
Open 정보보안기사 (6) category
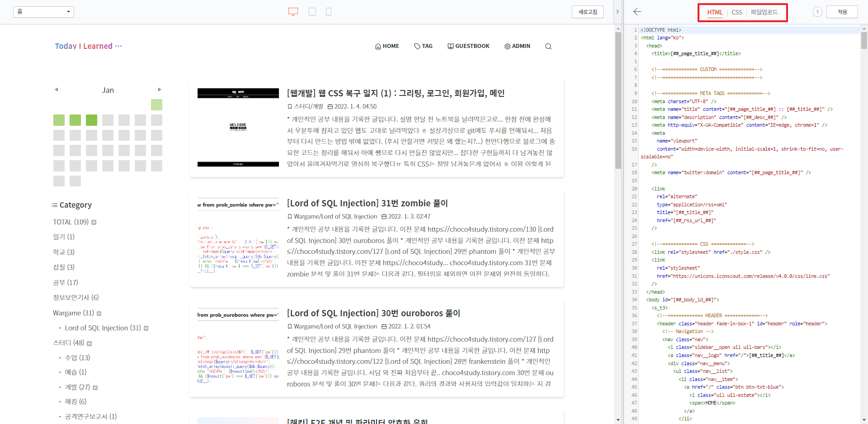coord(76,298)
